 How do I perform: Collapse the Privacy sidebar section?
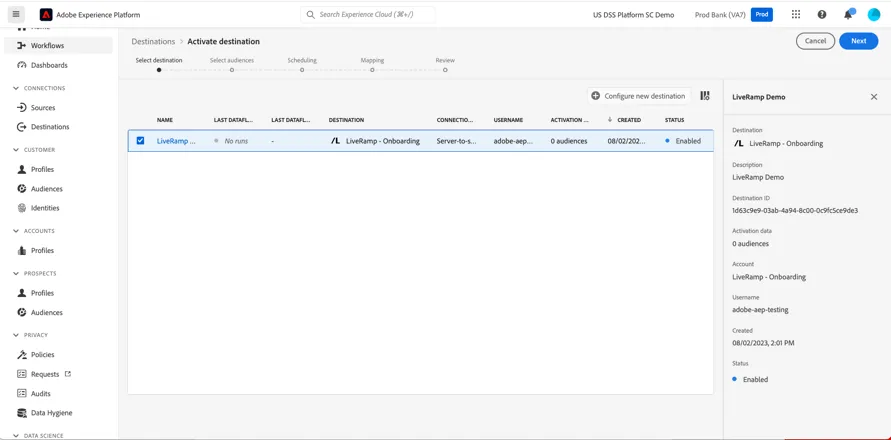(x=16, y=335)
